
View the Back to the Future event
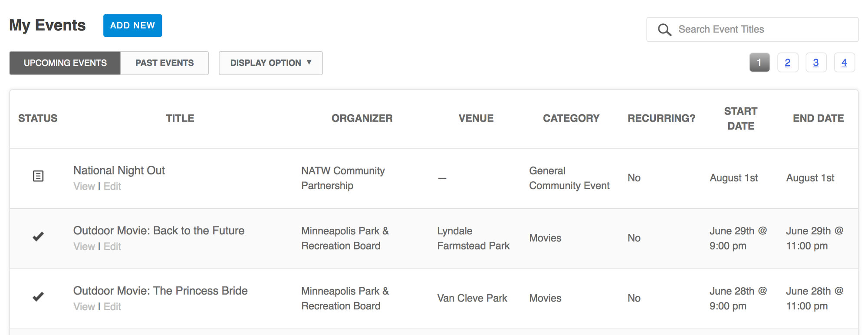pos(84,246)
